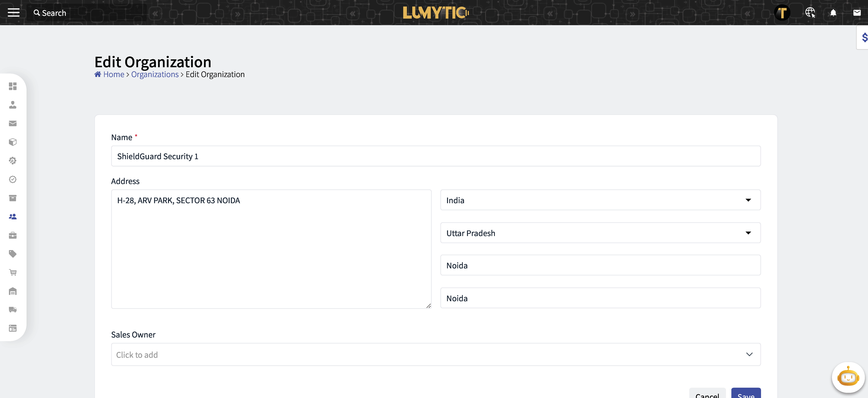Click the notifications bell icon
The width and height of the screenshot is (868, 398).
coord(833,13)
